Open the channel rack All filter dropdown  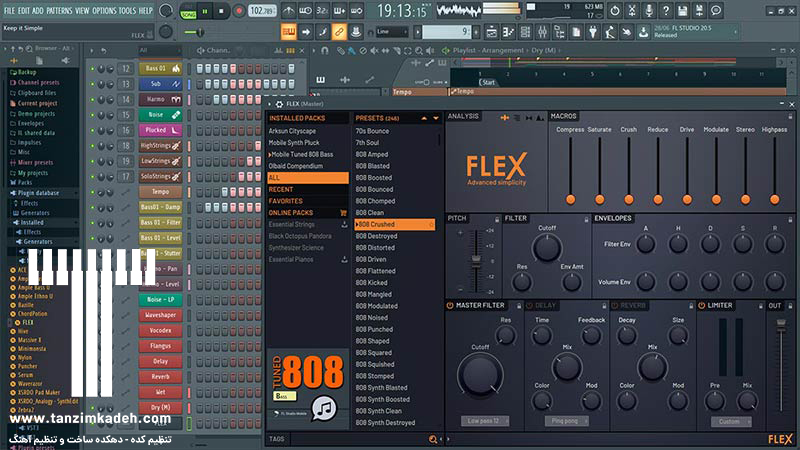click(160, 51)
